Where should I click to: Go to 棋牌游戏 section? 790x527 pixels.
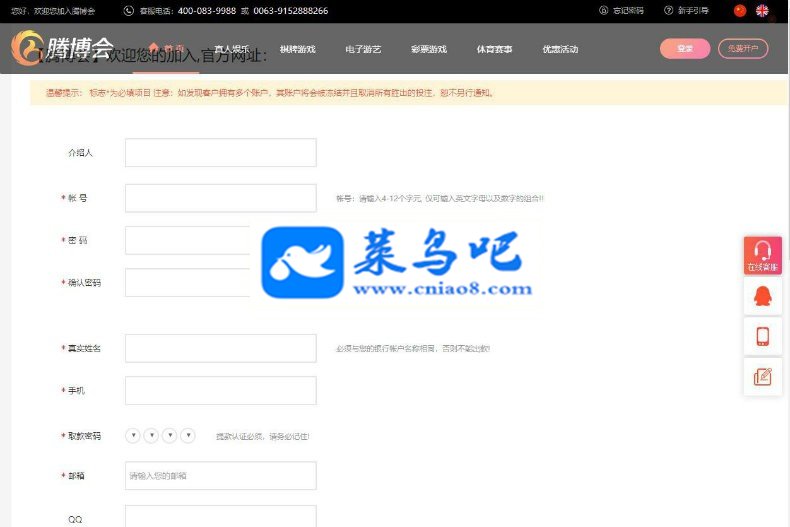click(x=297, y=49)
